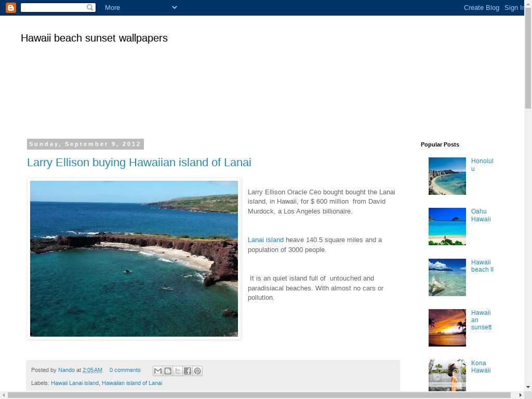532x399 pixels.
Task: Share the post to Twitter icon
Action: point(177,371)
